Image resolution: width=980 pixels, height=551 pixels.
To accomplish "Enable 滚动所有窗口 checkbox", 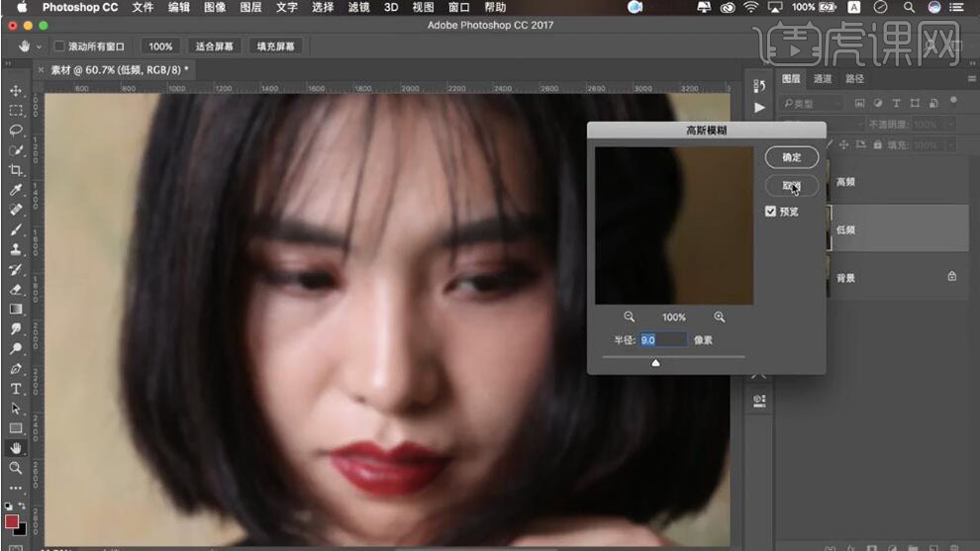I will [59, 46].
